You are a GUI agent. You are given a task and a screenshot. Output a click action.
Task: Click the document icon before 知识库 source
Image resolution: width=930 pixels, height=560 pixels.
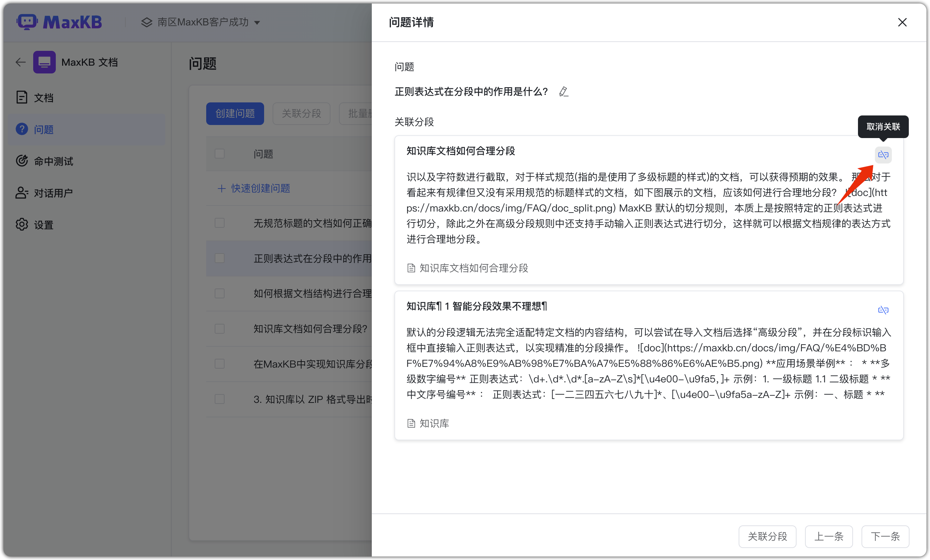click(x=411, y=423)
